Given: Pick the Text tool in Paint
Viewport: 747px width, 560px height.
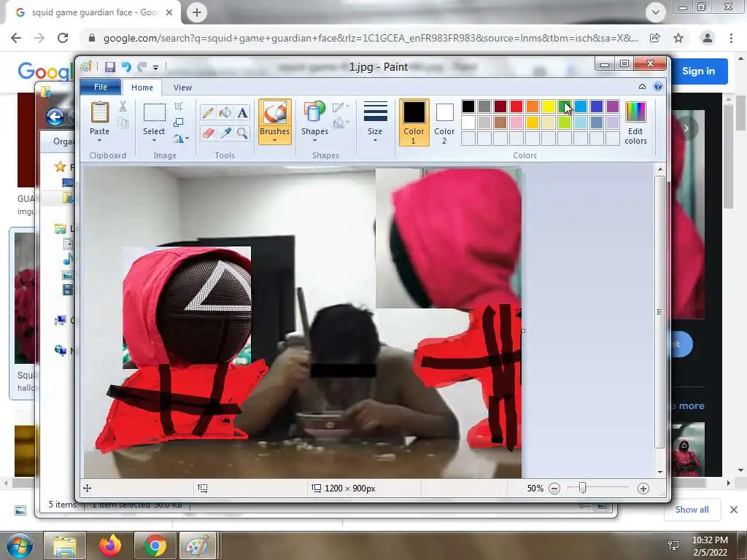Looking at the screenshot, I should pos(242,112).
